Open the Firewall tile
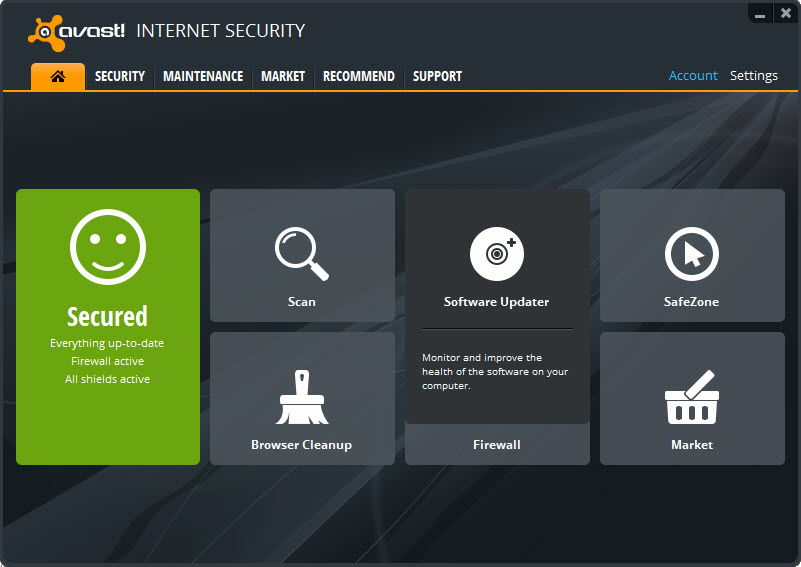 [497, 444]
